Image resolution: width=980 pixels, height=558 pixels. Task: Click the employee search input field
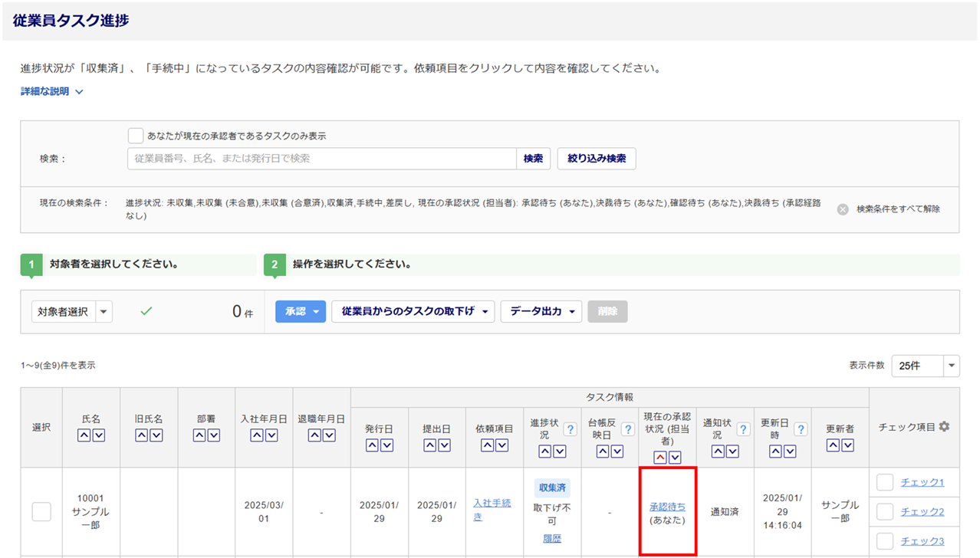coord(322,159)
